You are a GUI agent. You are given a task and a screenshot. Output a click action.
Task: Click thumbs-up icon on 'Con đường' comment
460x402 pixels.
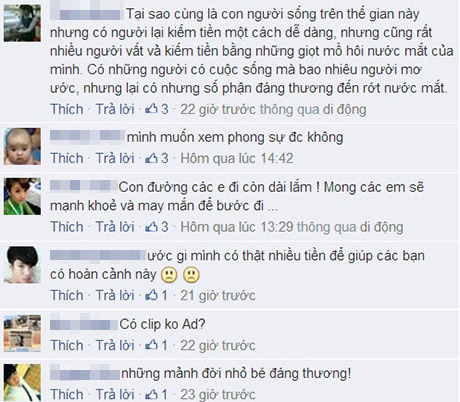(151, 227)
